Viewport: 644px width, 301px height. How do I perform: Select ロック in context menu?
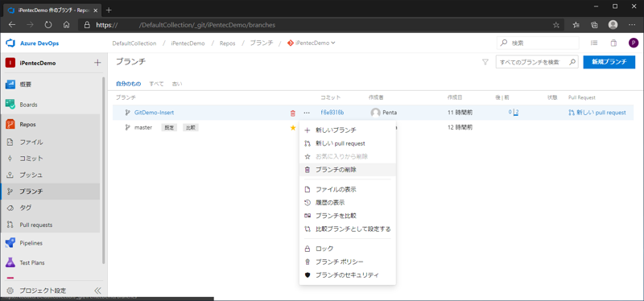tap(348, 249)
